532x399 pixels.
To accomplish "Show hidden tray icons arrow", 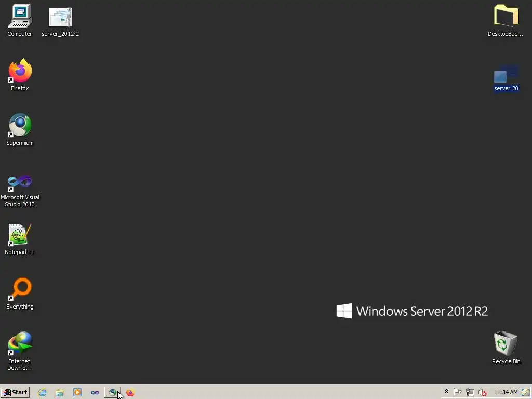I will coord(446,392).
